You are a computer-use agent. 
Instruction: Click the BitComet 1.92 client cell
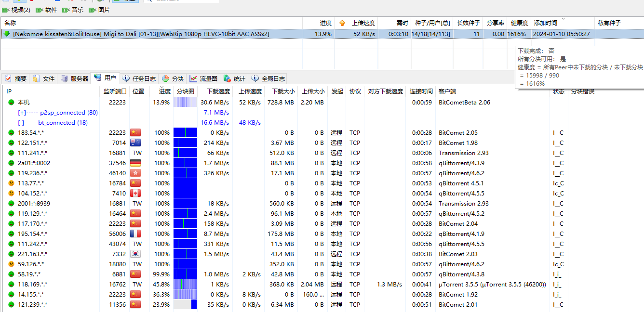pyautogui.click(x=458, y=295)
